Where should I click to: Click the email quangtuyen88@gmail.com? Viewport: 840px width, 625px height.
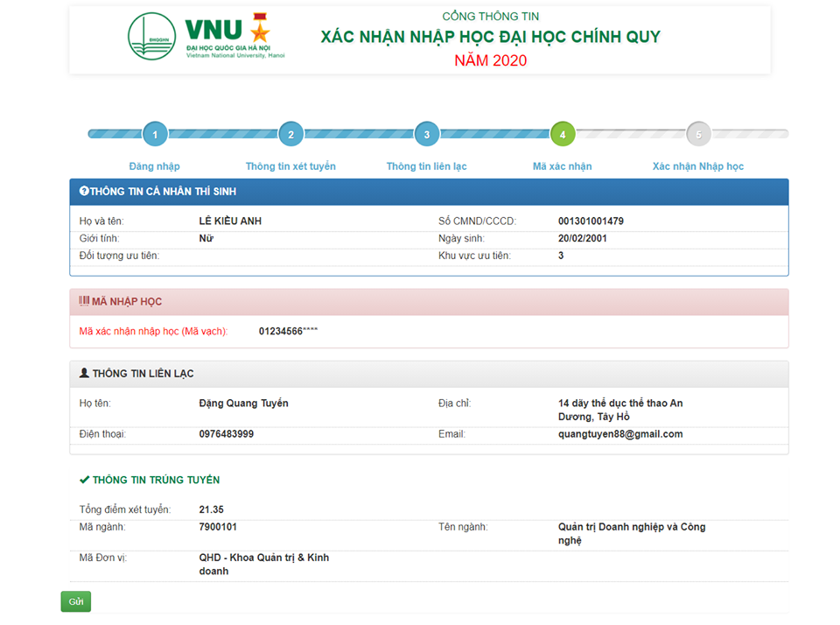click(619, 434)
